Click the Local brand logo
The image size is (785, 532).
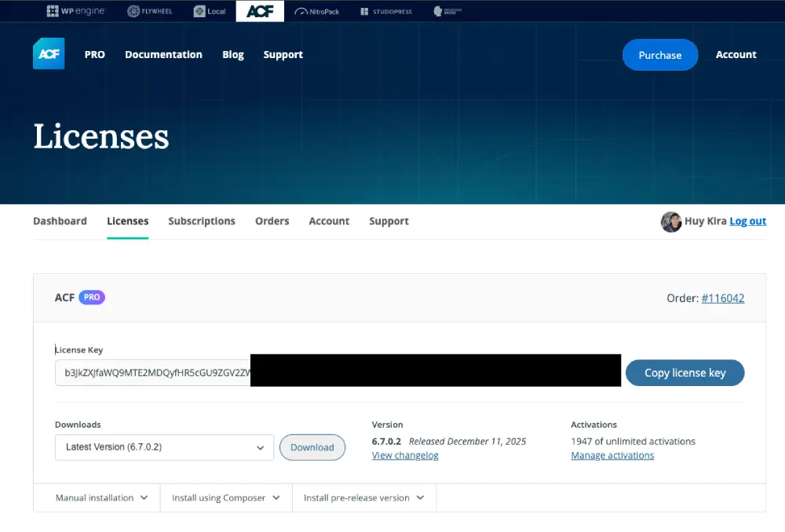point(209,11)
